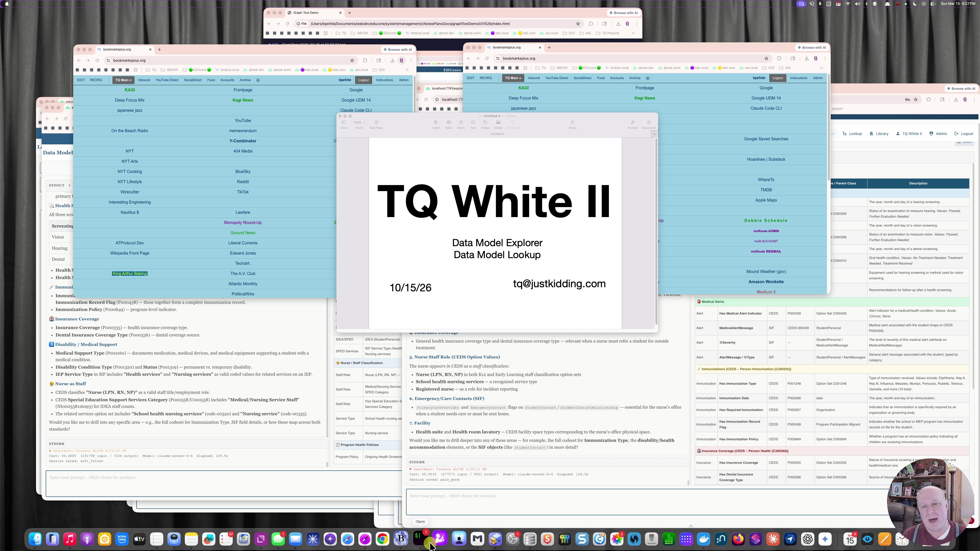Open Library in the far-right window header
Image resolution: width=980 pixels, height=551 pixels.
[x=879, y=134]
